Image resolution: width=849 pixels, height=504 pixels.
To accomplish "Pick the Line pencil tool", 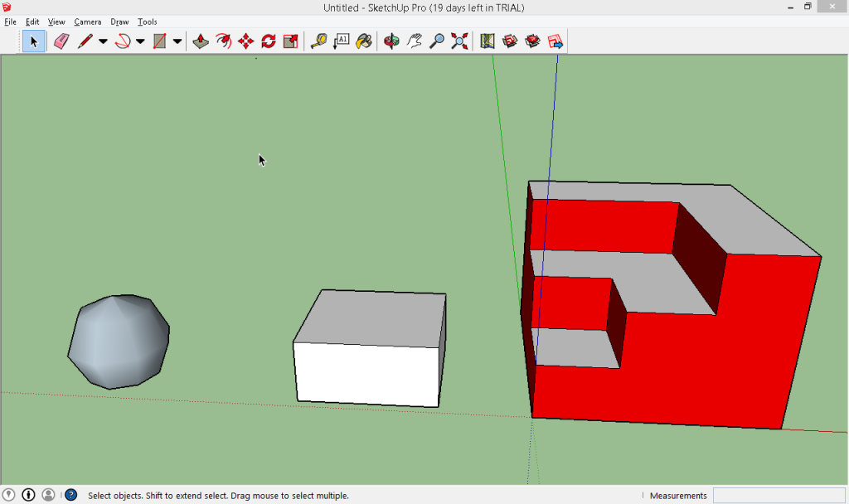I will 84,41.
